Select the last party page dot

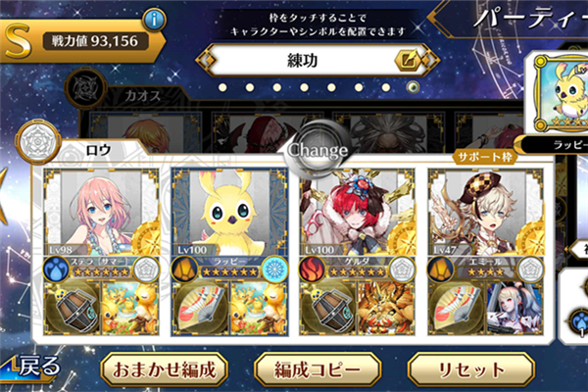tap(413, 87)
